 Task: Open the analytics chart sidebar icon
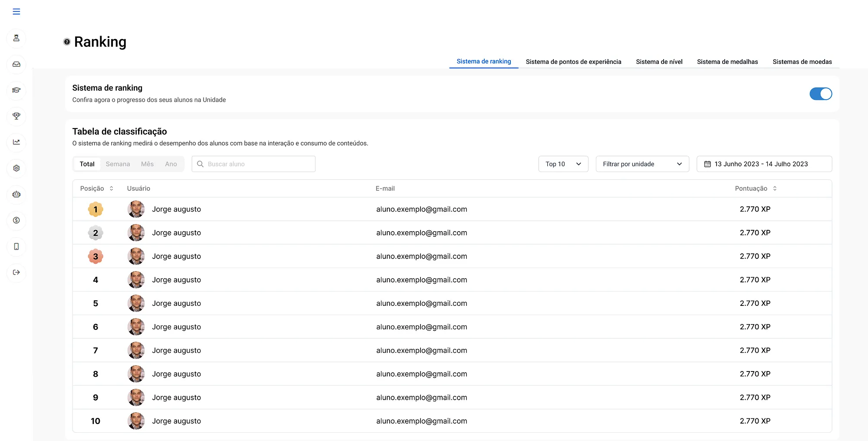16,142
